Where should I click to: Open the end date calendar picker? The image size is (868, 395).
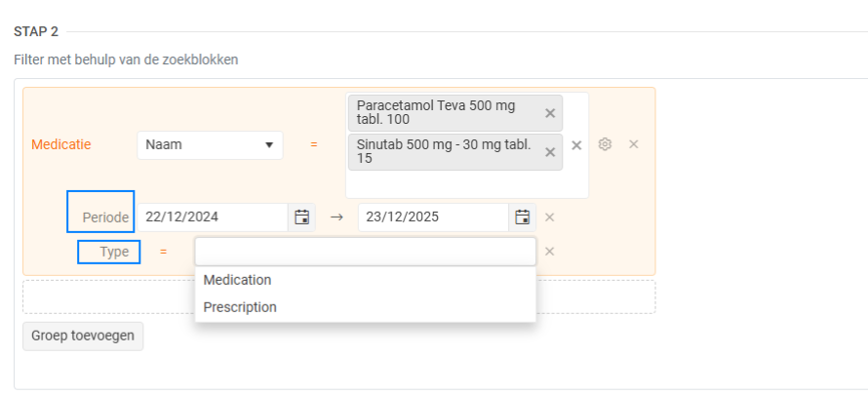coord(523,217)
